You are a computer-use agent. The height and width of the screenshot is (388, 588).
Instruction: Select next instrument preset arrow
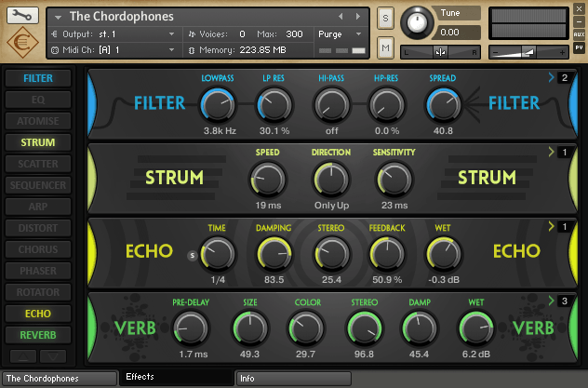pyautogui.click(x=358, y=17)
